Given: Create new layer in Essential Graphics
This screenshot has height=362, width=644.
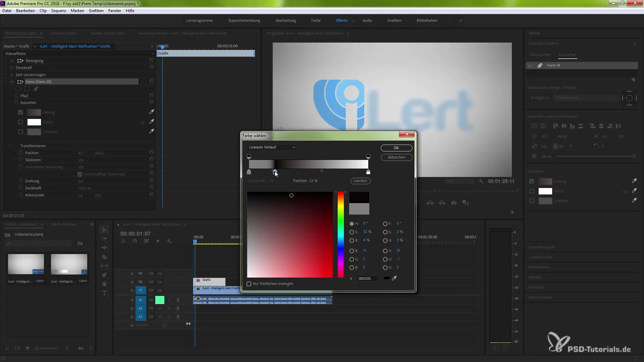Looking at the screenshot, I should pyautogui.click(x=633, y=80).
